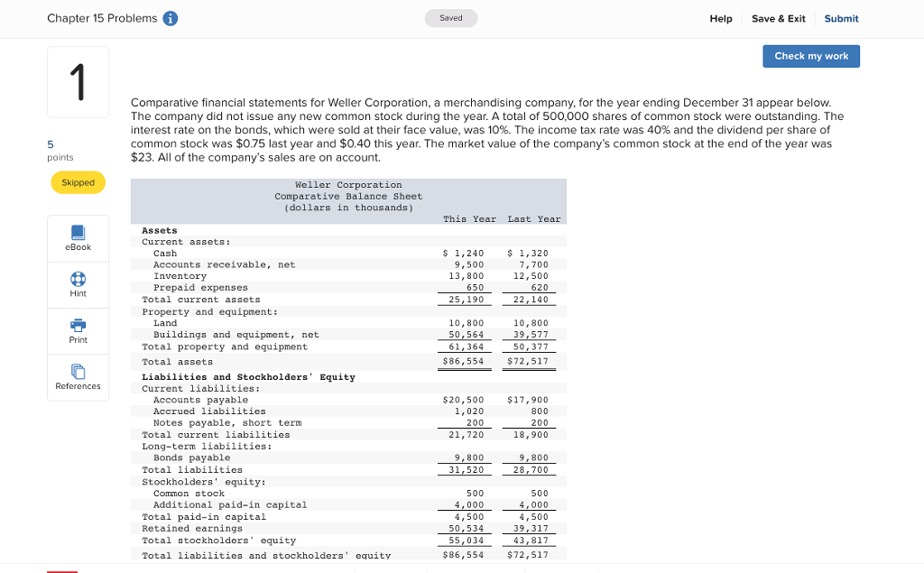
Task: Click the $ 1,240 cash value
Action: (x=463, y=254)
